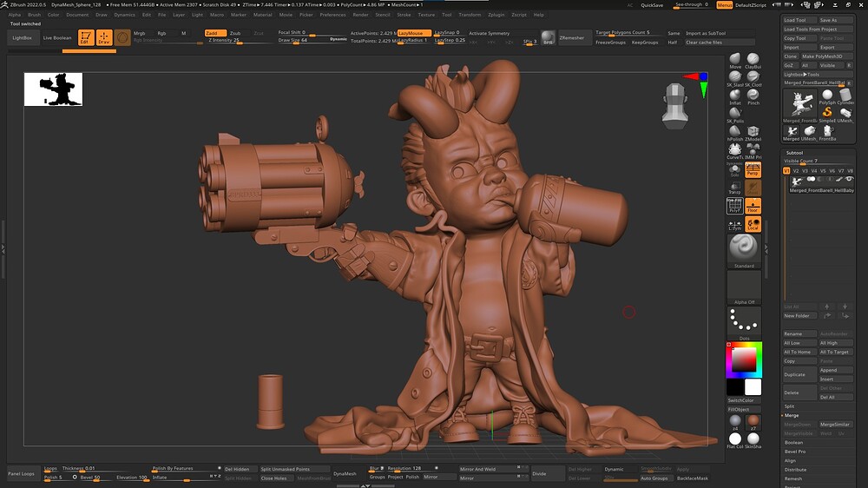The width and height of the screenshot is (868, 488).
Task: Expand the Split section
Action: (x=789, y=406)
